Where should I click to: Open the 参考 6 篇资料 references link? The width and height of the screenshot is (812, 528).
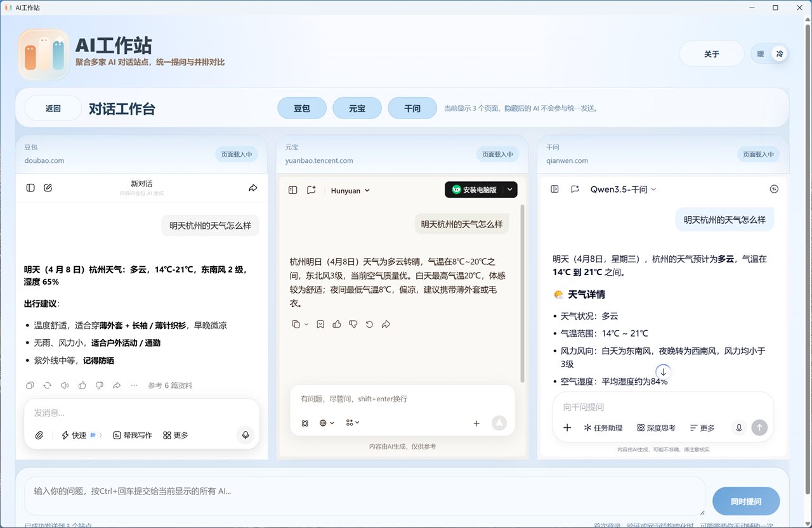coord(171,385)
